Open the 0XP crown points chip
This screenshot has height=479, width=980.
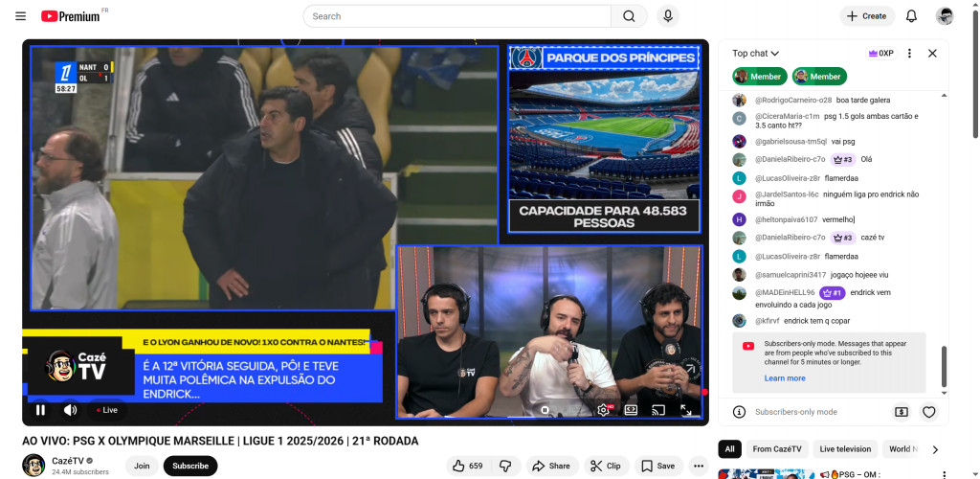(x=880, y=53)
